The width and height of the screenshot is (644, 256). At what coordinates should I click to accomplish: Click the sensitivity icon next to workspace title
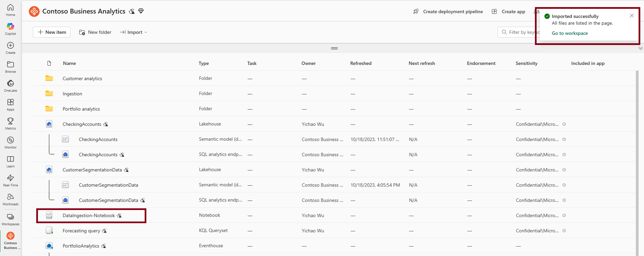pos(132,11)
